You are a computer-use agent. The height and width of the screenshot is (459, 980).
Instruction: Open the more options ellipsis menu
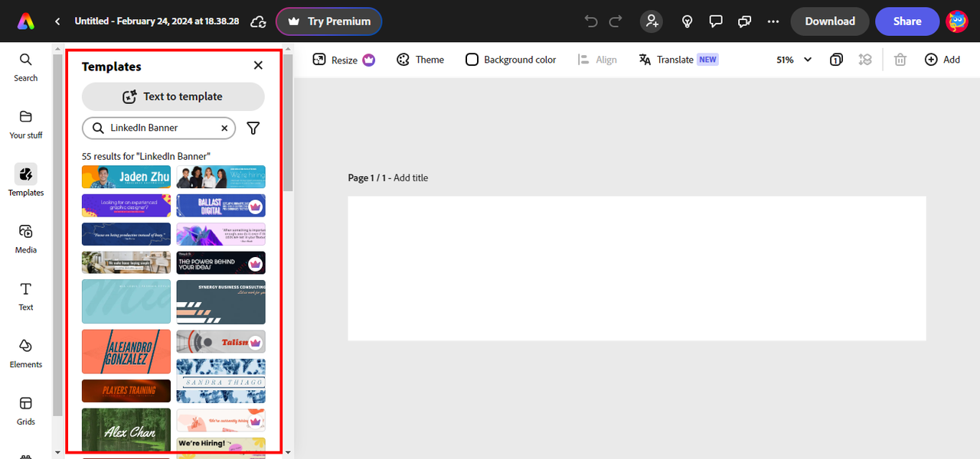[x=773, y=21]
